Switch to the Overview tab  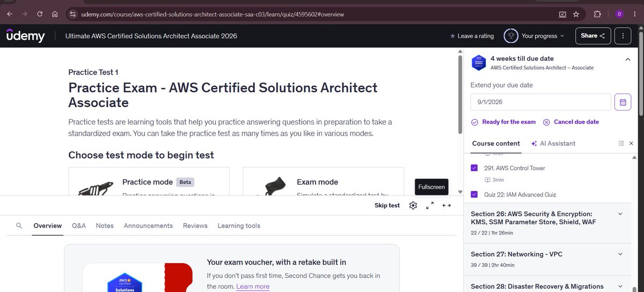[48, 225]
